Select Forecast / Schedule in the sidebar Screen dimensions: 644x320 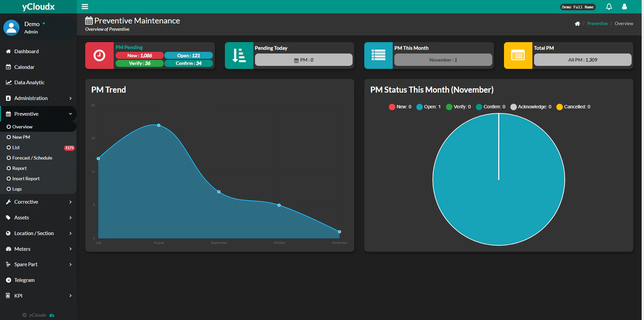32,157
